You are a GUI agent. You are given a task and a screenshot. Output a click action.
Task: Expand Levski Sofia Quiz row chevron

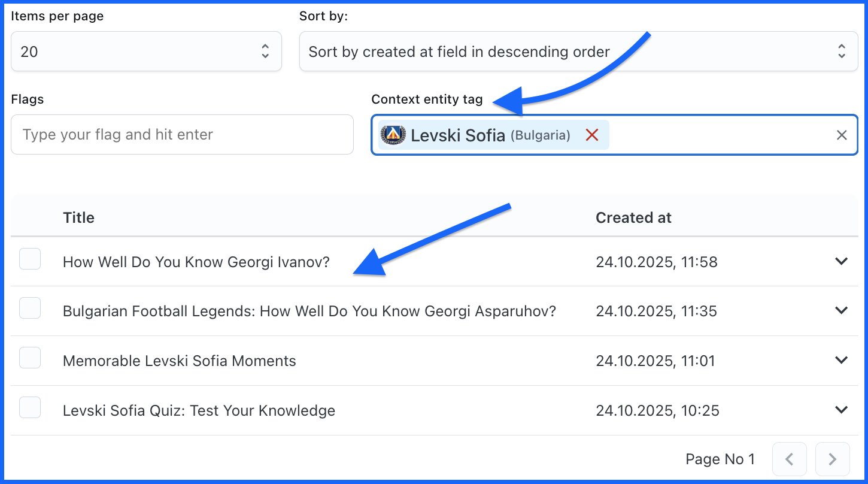pyautogui.click(x=841, y=410)
